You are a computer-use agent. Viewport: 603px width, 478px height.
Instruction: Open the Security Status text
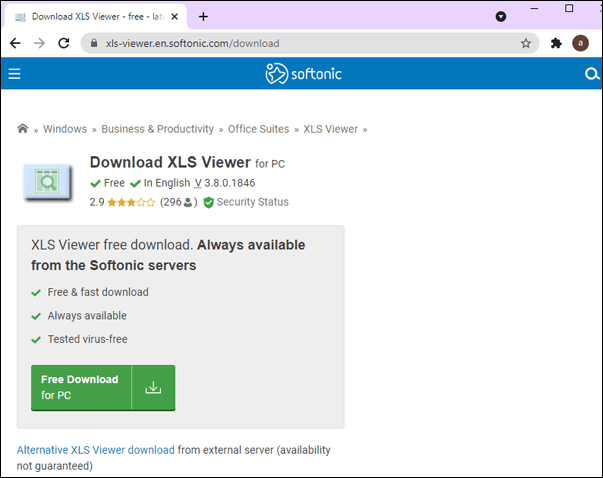pos(252,202)
